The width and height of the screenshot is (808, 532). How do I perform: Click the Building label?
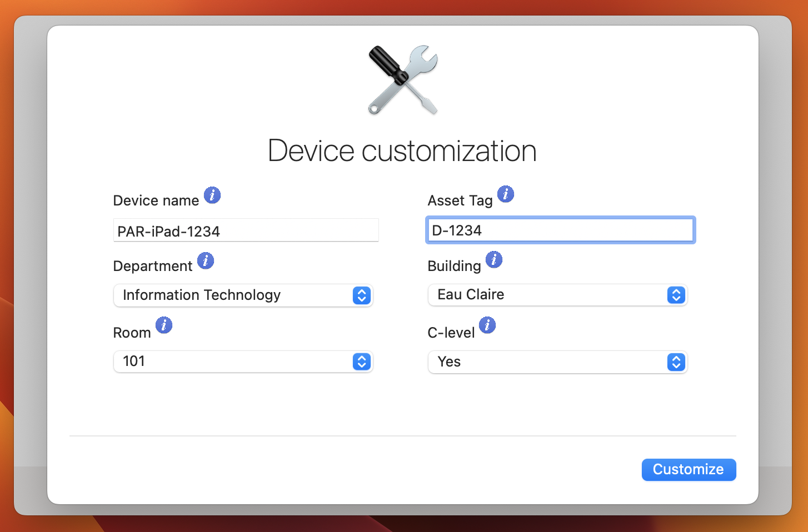coord(455,266)
